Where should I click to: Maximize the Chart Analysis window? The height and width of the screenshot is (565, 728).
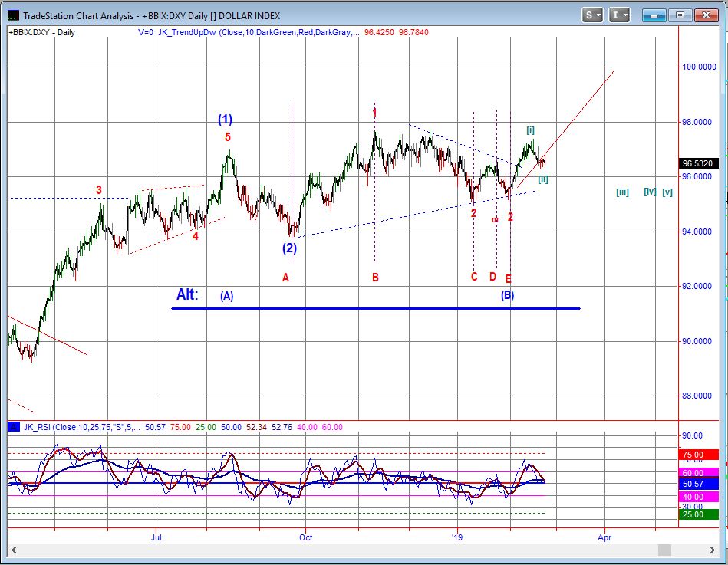679,15
